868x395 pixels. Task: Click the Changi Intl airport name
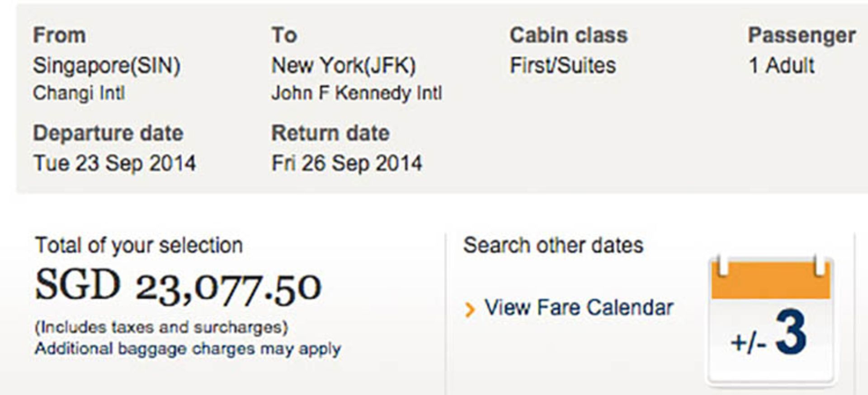[79, 93]
